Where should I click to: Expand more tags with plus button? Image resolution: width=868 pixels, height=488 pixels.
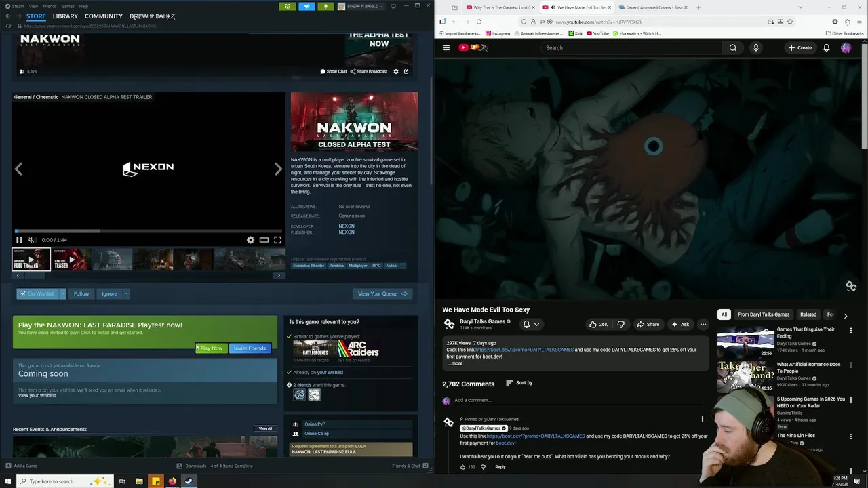pos(403,266)
